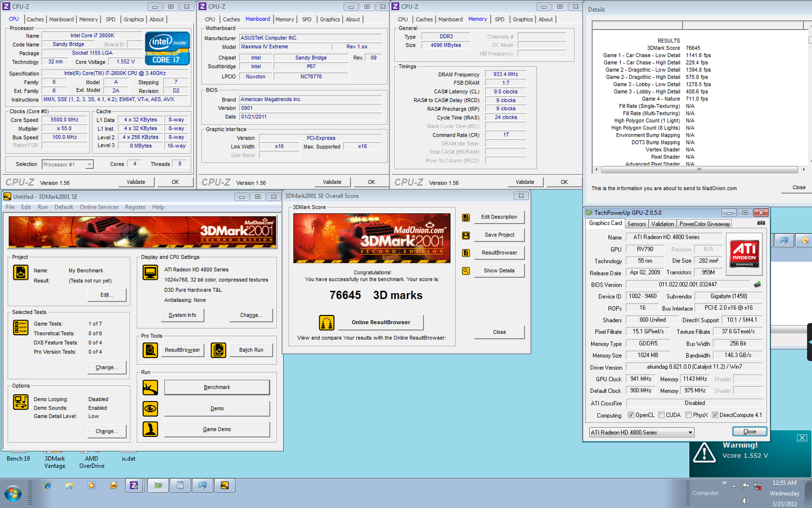The height and width of the screenshot is (508, 812).
Task: Open Windows Explorer from the taskbar
Action: click(69, 486)
